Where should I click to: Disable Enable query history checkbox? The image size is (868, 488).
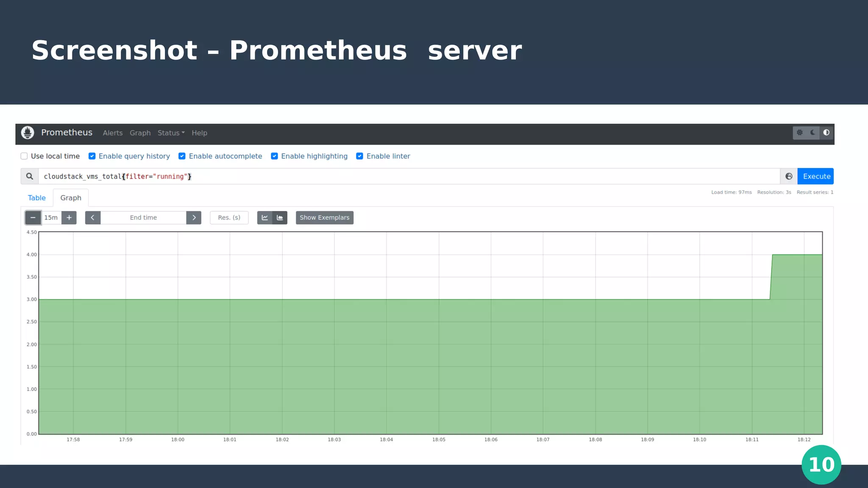coord(92,156)
